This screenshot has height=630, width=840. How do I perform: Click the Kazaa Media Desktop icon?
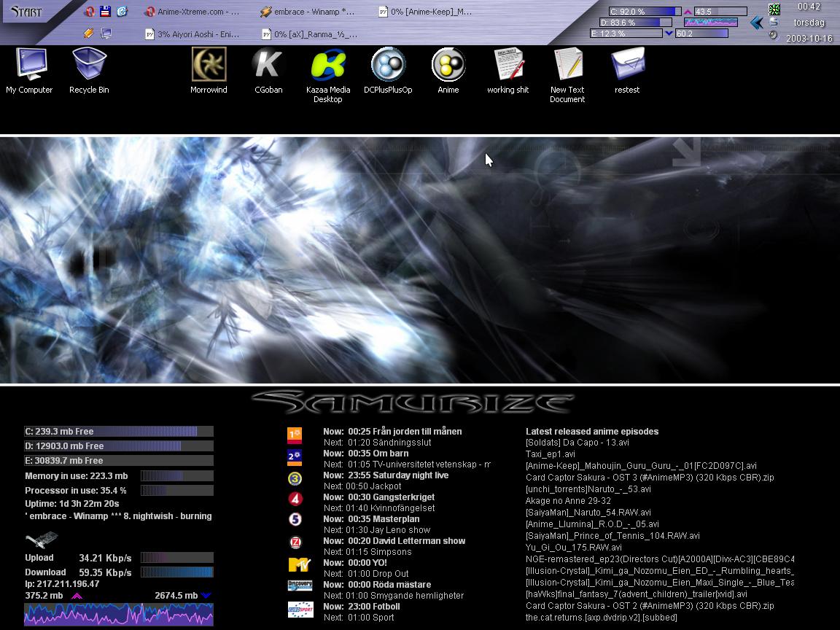pos(327,65)
